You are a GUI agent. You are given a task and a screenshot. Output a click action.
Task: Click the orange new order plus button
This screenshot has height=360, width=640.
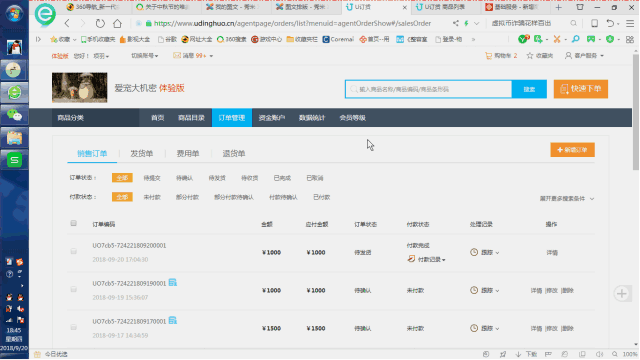point(572,150)
